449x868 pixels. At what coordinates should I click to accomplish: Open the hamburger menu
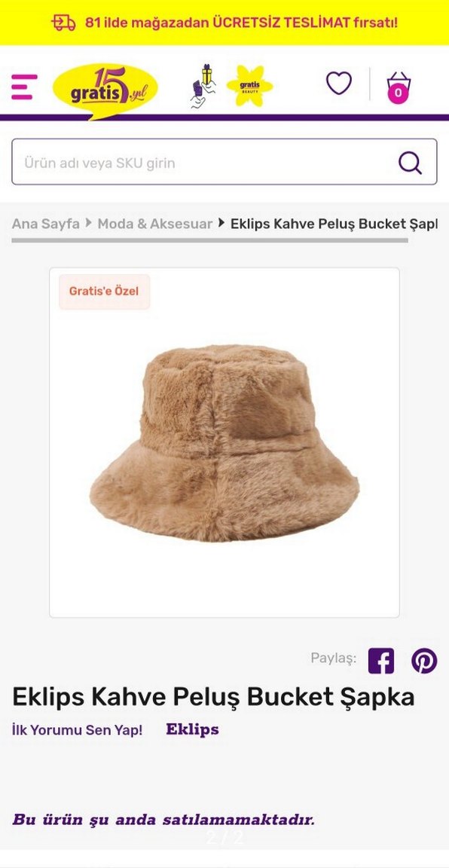(x=24, y=87)
